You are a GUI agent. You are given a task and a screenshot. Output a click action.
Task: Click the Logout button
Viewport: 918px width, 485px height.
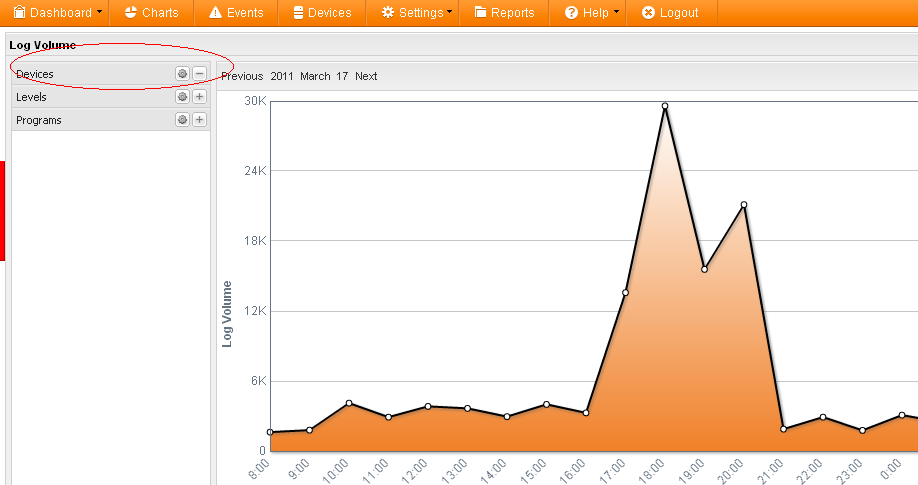pyautogui.click(x=670, y=13)
